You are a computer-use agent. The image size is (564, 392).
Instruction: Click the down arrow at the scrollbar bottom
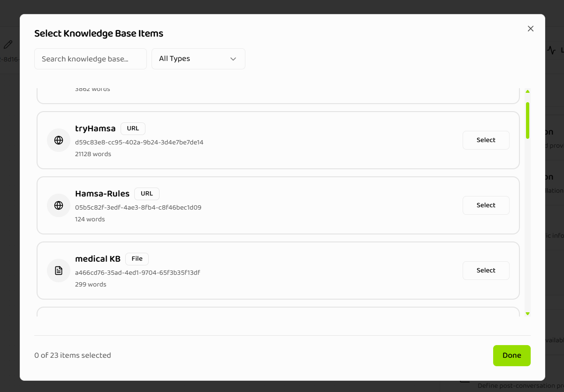pos(527,313)
